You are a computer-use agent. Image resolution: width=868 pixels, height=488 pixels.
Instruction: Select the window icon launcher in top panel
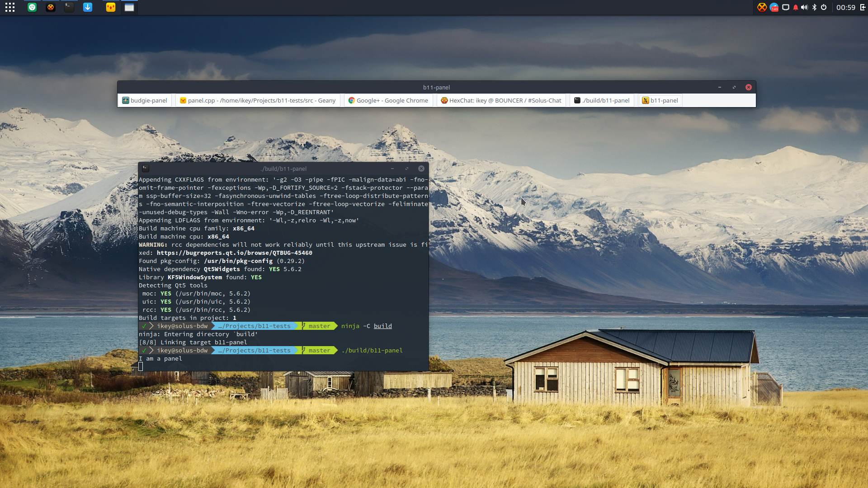pyautogui.click(x=129, y=7)
